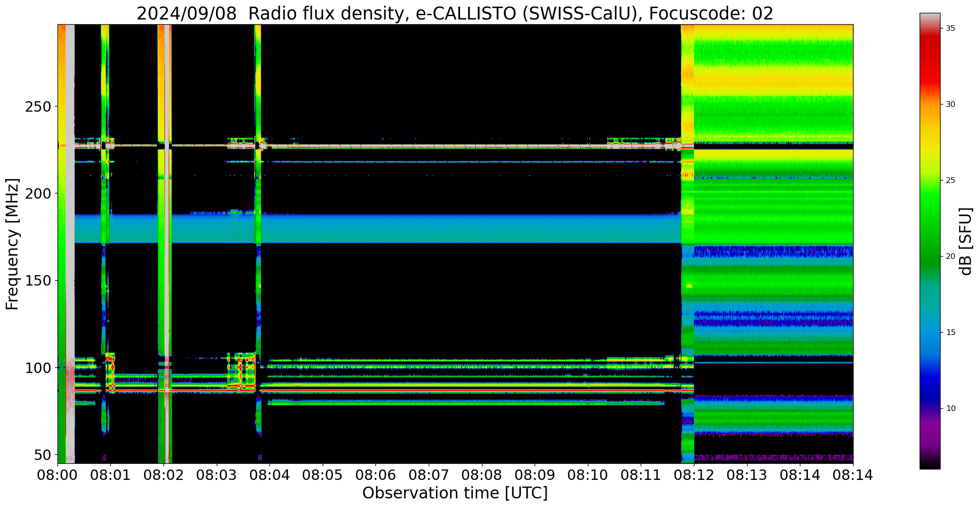Click the colorbar tick label 25
Screen dimensions: 980x507
click(951, 181)
